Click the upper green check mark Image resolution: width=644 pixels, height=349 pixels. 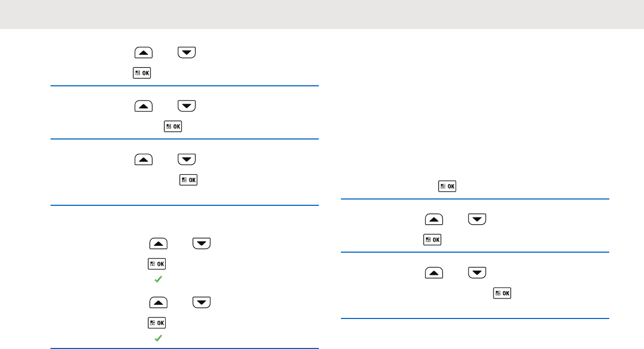click(157, 281)
